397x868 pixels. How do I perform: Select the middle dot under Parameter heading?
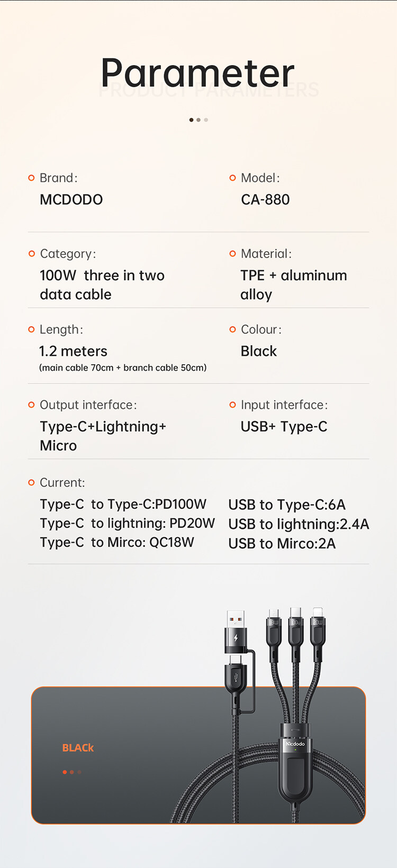(198, 120)
